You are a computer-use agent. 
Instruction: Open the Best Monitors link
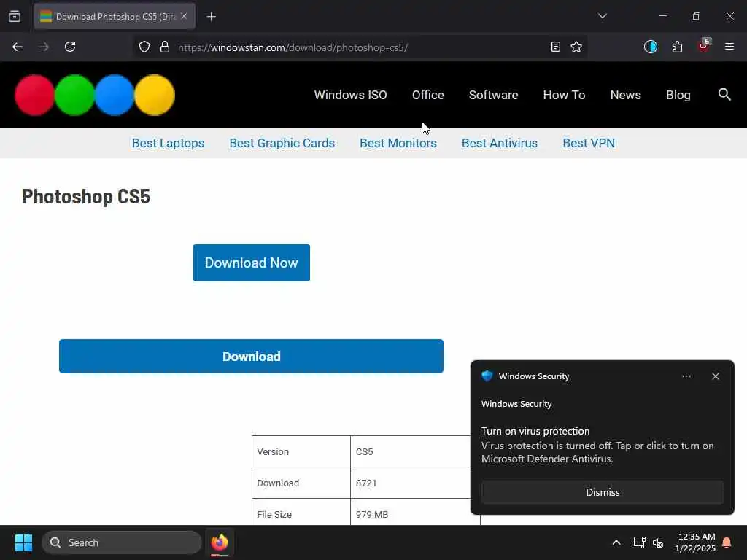coord(398,143)
